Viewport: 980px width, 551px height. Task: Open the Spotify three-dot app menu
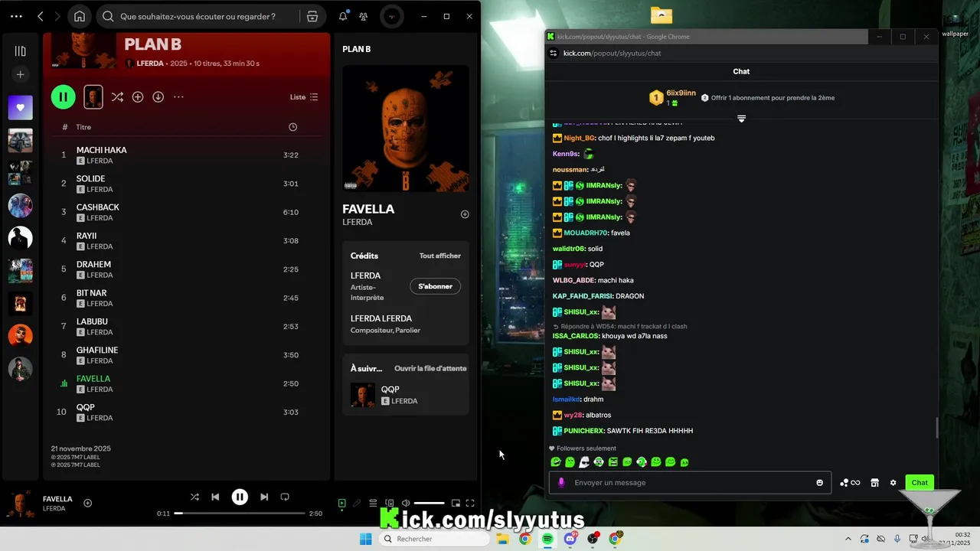[16, 16]
